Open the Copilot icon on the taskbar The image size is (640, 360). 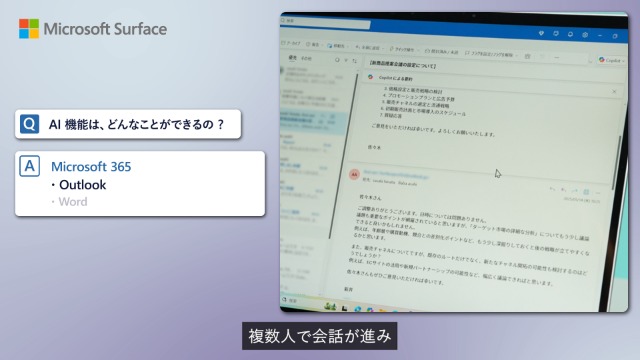coord(370,310)
